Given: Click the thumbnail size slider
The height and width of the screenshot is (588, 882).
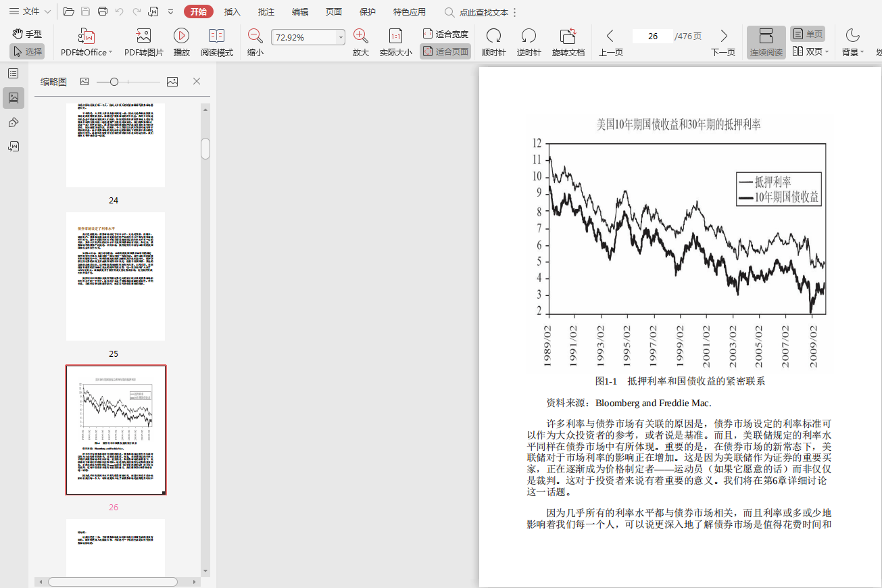Looking at the screenshot, I should (114, 82).
